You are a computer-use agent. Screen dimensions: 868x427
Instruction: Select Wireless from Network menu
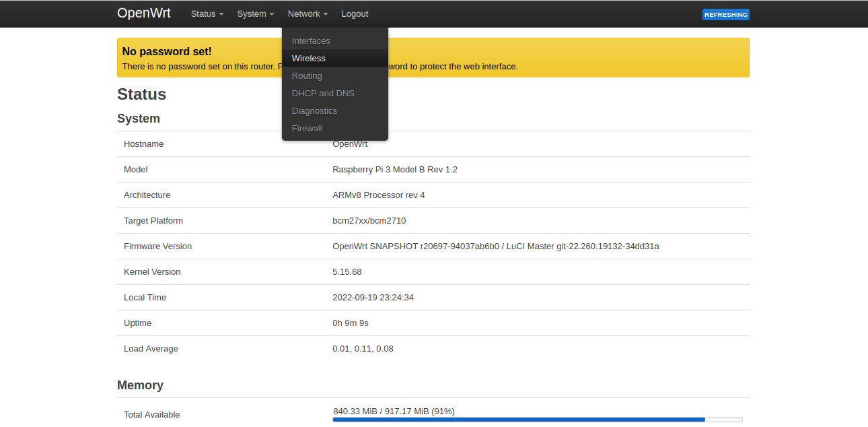tap(335, 59)
